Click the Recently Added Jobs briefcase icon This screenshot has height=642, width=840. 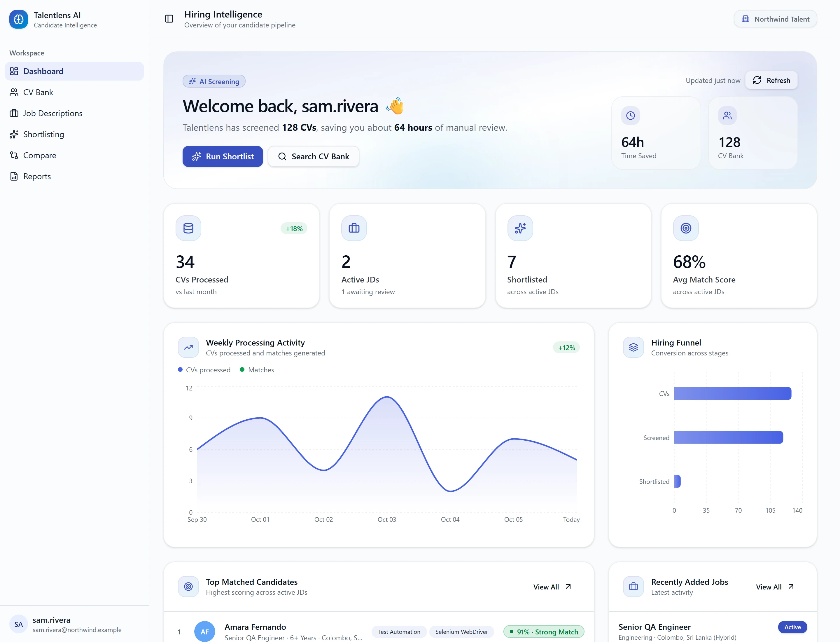[x=633, y=587]
